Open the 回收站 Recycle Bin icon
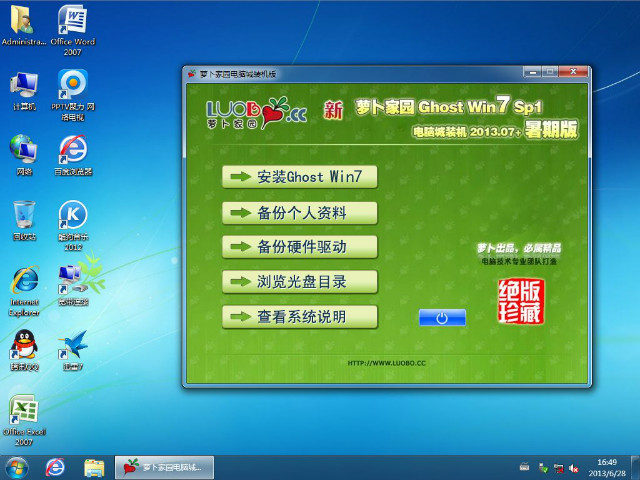 coord(24,220)
